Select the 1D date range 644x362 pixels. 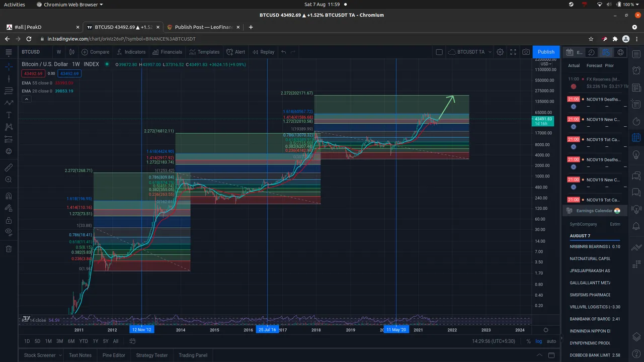tap(27, 341)
